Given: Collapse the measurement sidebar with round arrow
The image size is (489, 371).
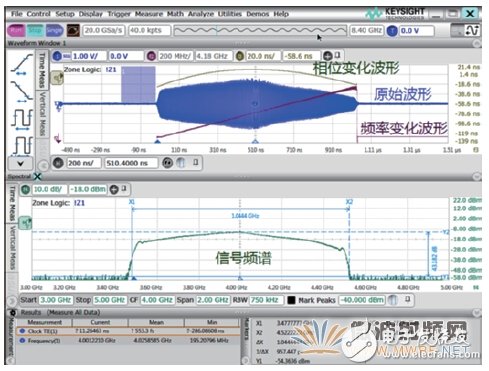Looking at the screenshot, I should click(43, 165).
